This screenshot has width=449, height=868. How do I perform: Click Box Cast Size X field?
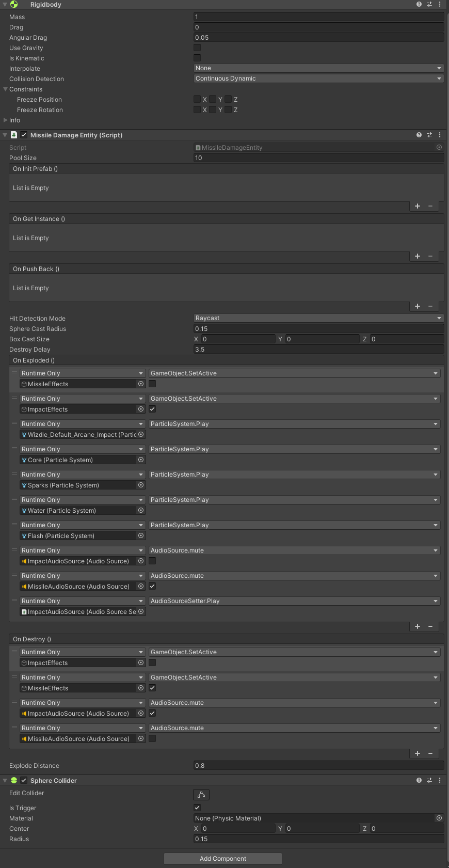click(x=238, y=339)
